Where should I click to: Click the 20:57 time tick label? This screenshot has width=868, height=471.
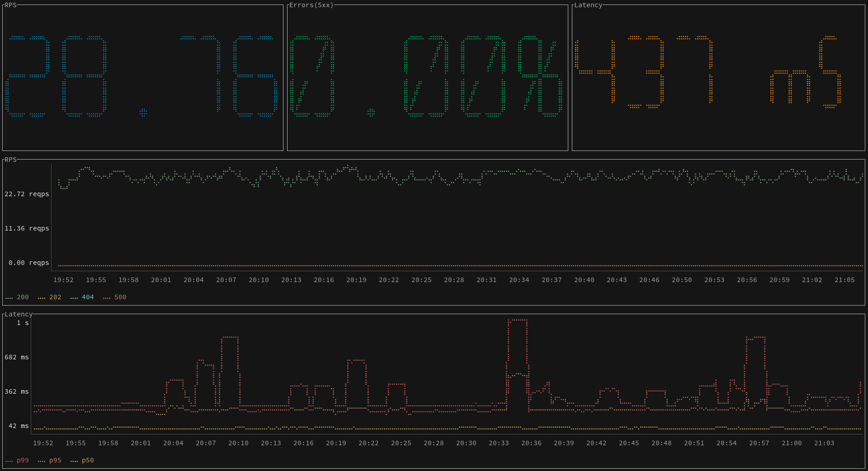click(x=759, y=443)
